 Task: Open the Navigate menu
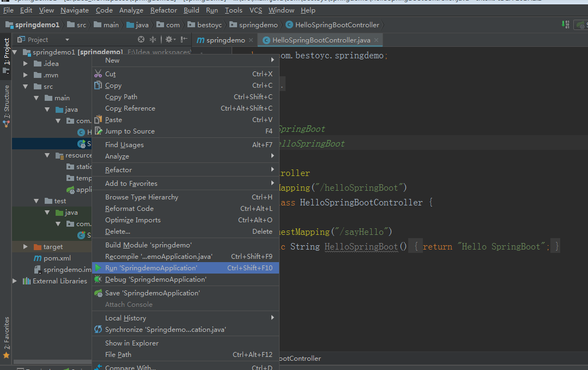(75, 10)
